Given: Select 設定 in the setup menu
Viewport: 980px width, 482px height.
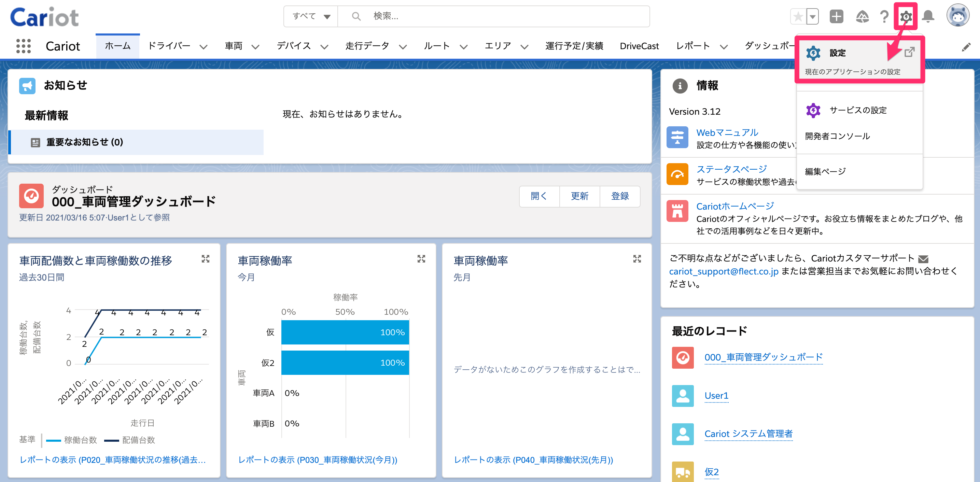Looking at the screenshot, I should click(859, 60).
